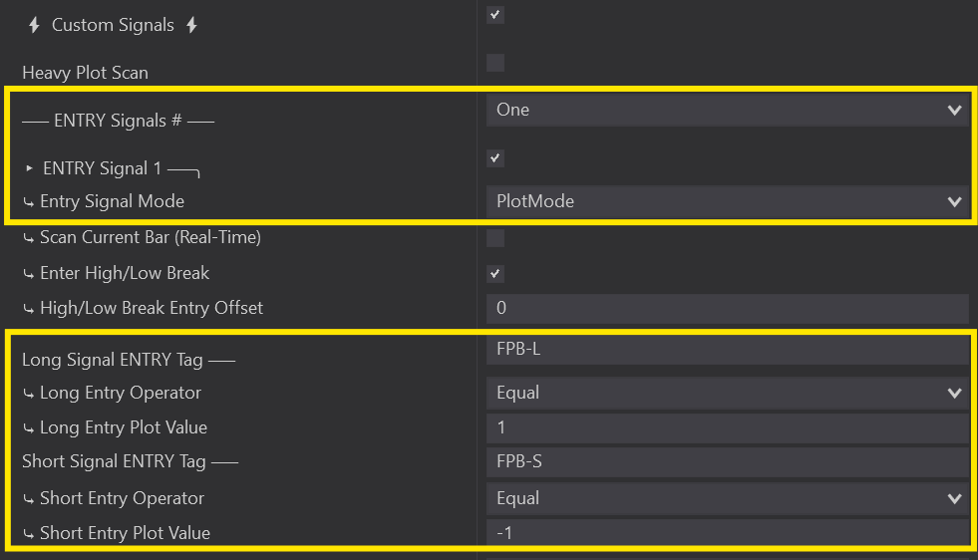978x560 pixels.
Task: Expand the Long Entry Operator dropdown
Action: point(727,393)
